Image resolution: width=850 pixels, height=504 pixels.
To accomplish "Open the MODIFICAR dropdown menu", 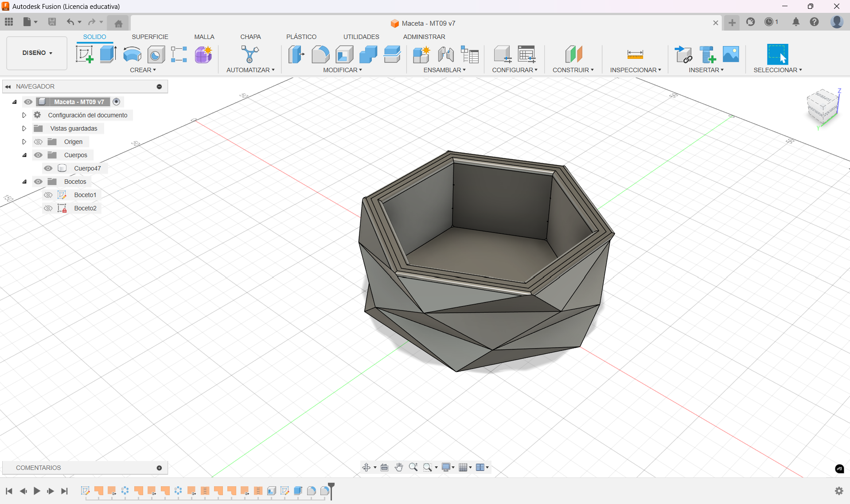I will coord(343,70).
